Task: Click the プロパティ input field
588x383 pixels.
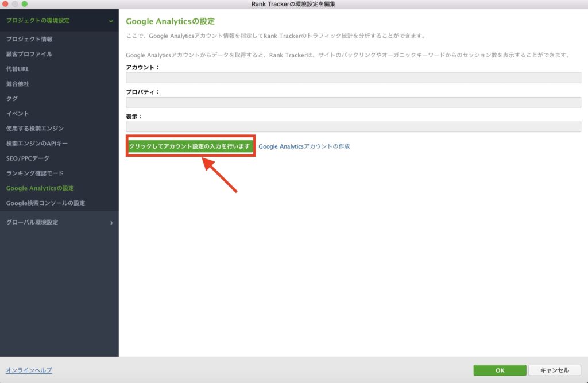Action: [x=353, y=102]
